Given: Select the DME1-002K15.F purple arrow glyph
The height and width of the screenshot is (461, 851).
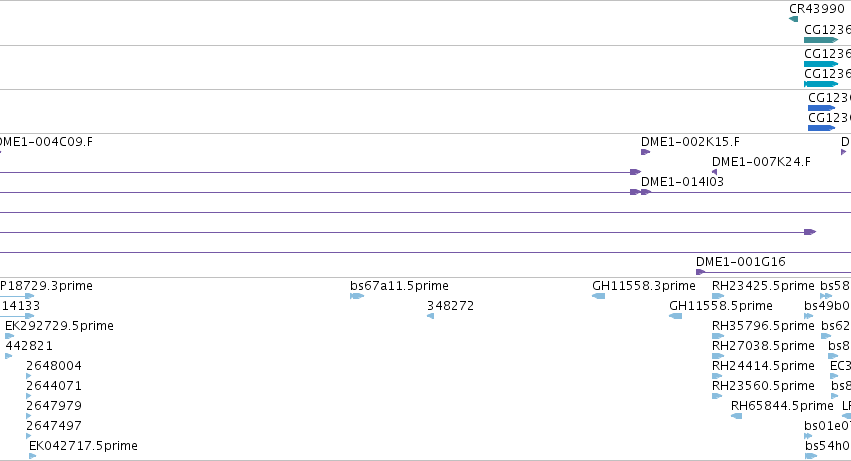Looking at the screenshot, I should pos(645,152).
